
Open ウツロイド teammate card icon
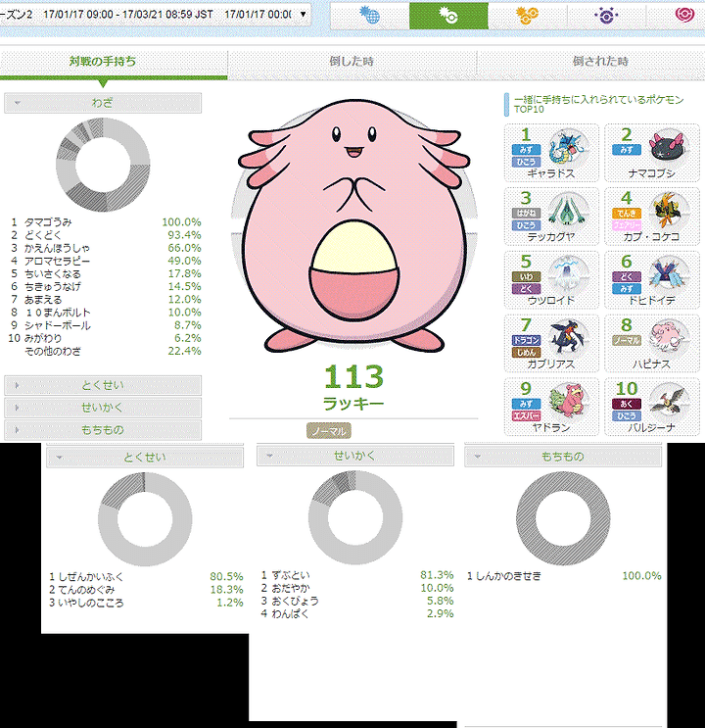point(569,275)
